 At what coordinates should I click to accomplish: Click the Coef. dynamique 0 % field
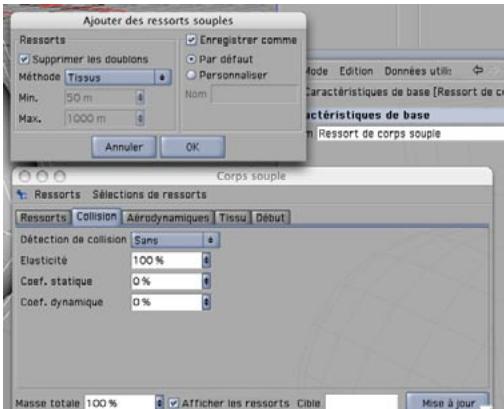pyautogui.click(x=167, y=302)
